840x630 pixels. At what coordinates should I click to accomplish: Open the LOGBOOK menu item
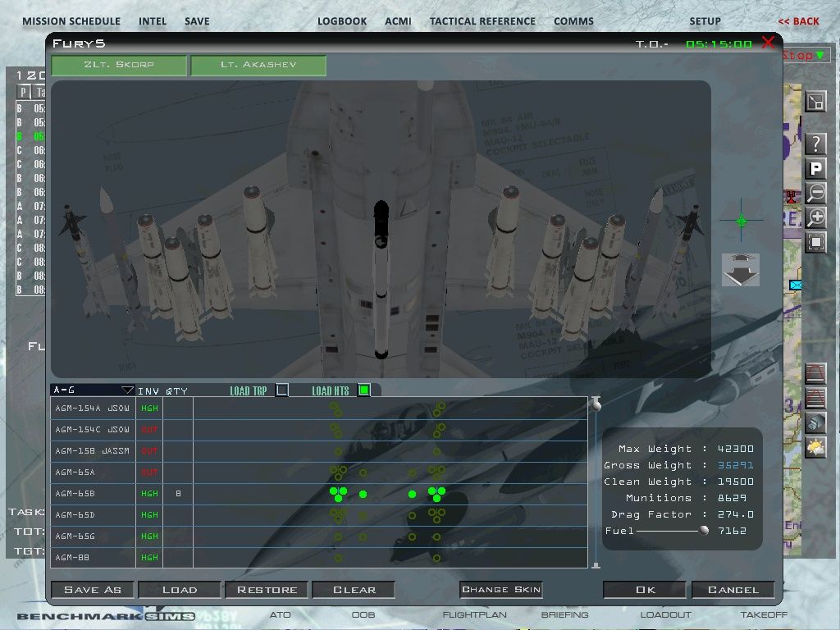pyautogui.click(x=342, y=21)
